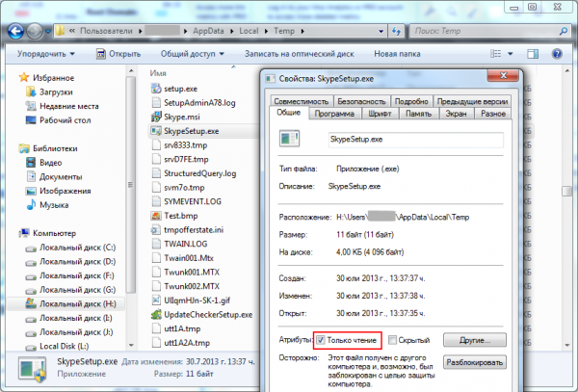The height and width of the screenshot is (392, 578).
Task: Select Компьютер in the navigation pane
Action: coord(54,233)
